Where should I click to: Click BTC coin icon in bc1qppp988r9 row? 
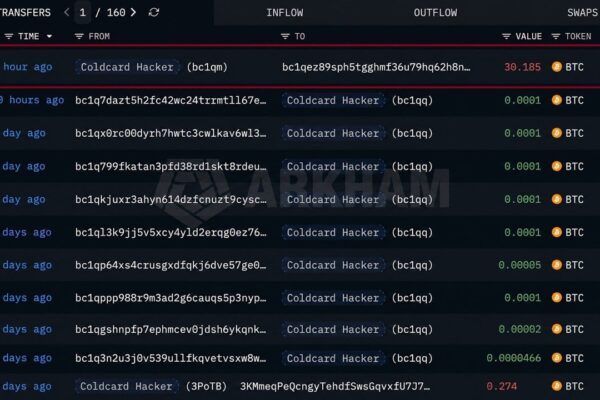coord(557,298)
